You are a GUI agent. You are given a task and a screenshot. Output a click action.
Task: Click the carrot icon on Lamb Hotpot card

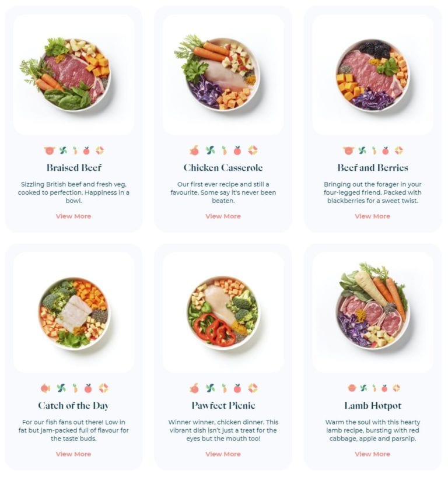click(x=374, y=388)
